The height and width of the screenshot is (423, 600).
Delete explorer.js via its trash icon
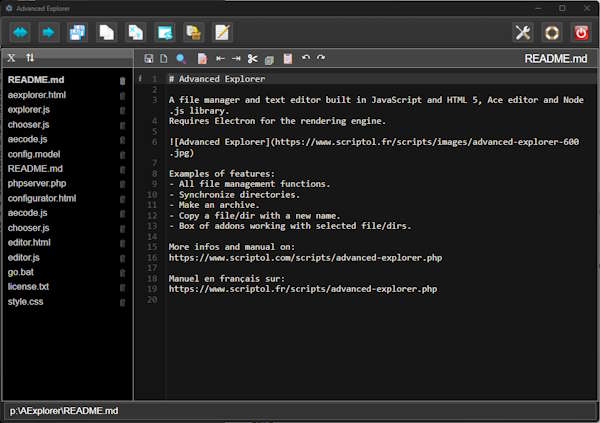tap(122, 111)
